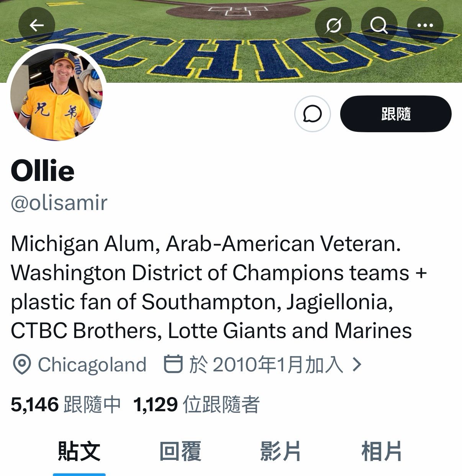Expand the join date details chevron
The image size is (462, 476).
pyautogui.click(x=356, y=364)
